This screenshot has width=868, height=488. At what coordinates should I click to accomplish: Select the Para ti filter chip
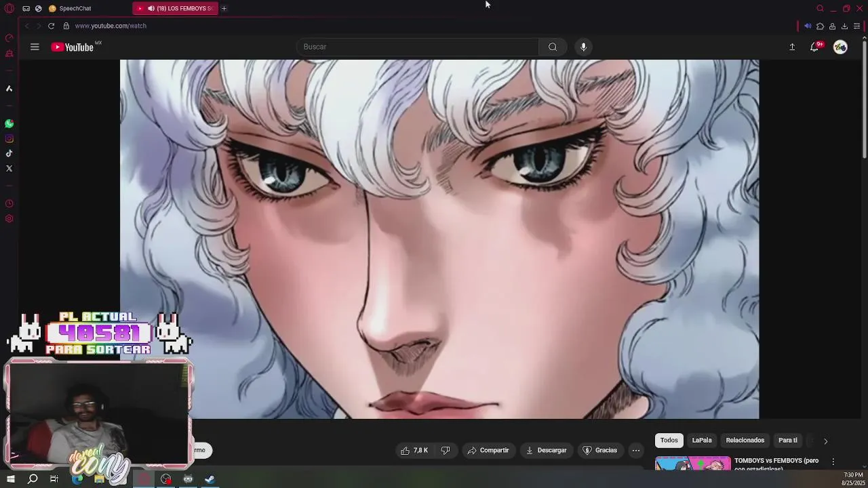788,441
